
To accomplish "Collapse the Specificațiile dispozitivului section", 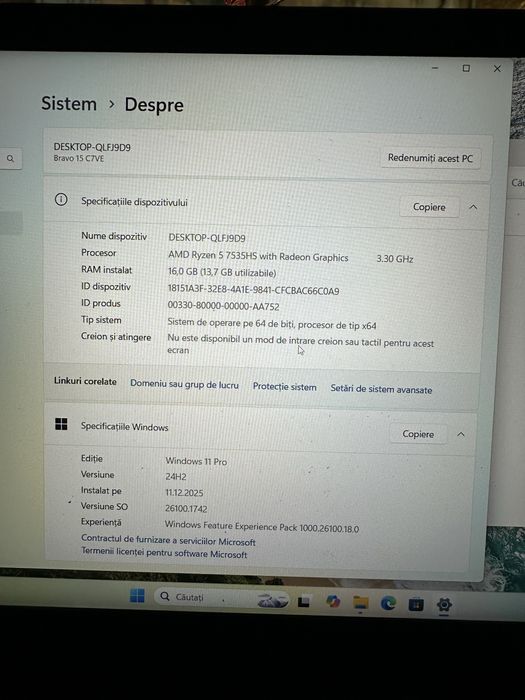I will (x=473, y=207).
